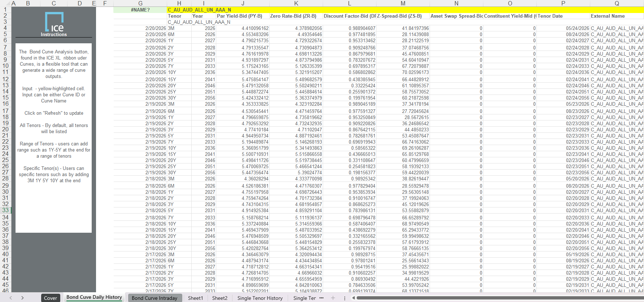Screen dimensions: 644x302
Task: Select column J by its header
Action: [243, 3]
